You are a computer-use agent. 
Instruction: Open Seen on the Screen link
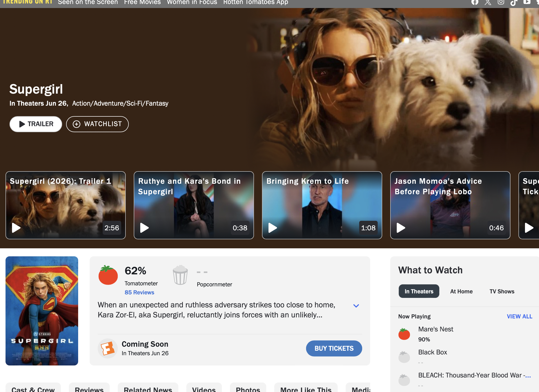(x=88, y=2)
